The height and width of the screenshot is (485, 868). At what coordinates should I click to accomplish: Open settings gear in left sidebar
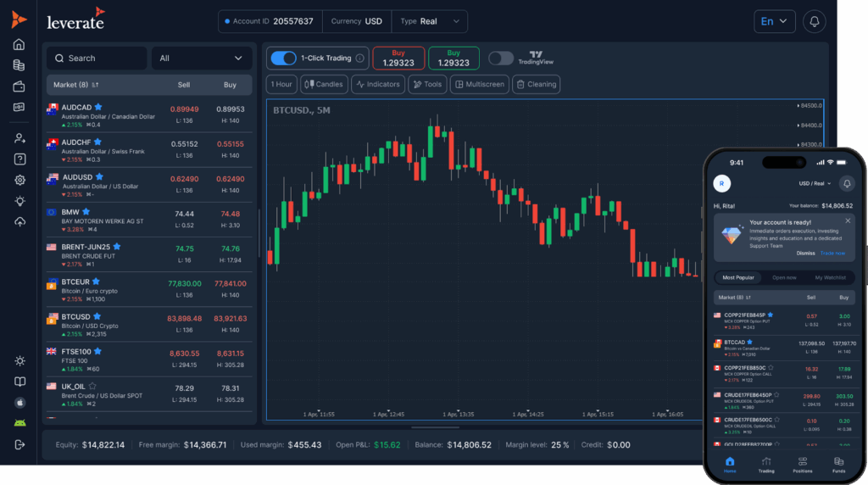pyautogui.click(x=19, y=180)
